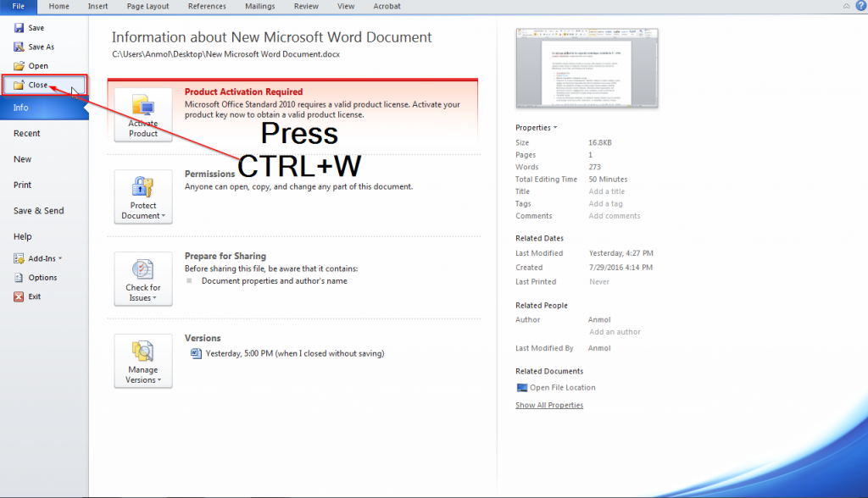Click the Save As label in the File menu
Viewport: 868px width, 498px height.
41,47
